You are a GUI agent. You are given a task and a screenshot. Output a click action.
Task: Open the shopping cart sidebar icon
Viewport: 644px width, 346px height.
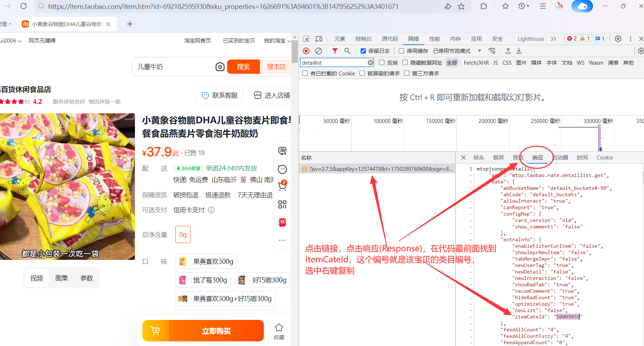coord(282,185)
